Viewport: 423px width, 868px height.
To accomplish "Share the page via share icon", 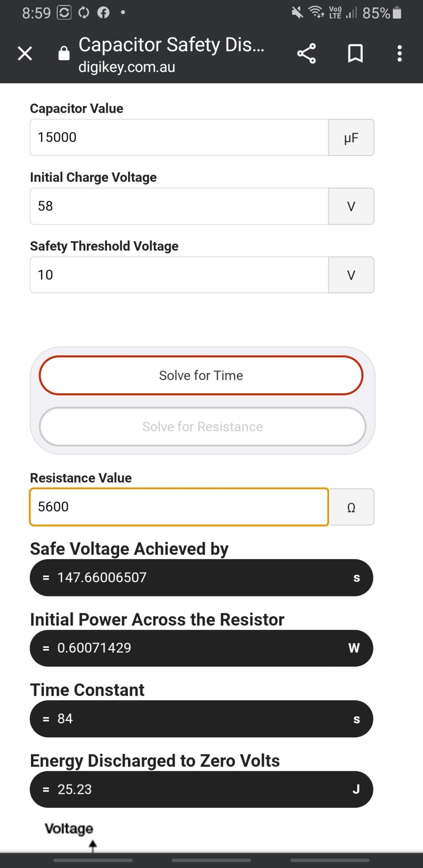I will [x=306, y=53].
